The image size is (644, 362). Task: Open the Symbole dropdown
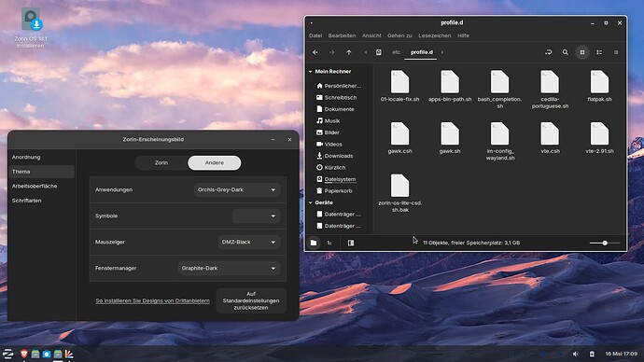256,216
